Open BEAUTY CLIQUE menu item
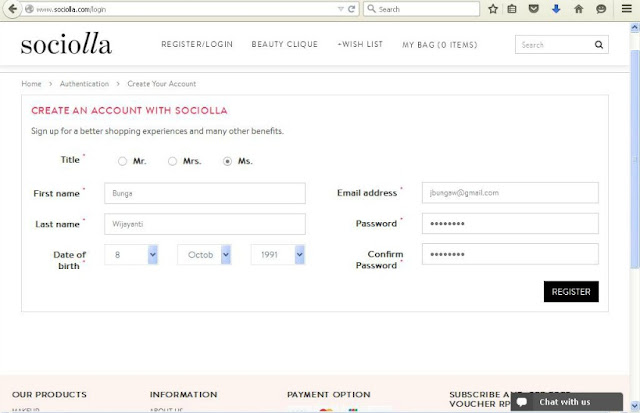This screenshot has width=640, height=413. (x=284, y=44)
